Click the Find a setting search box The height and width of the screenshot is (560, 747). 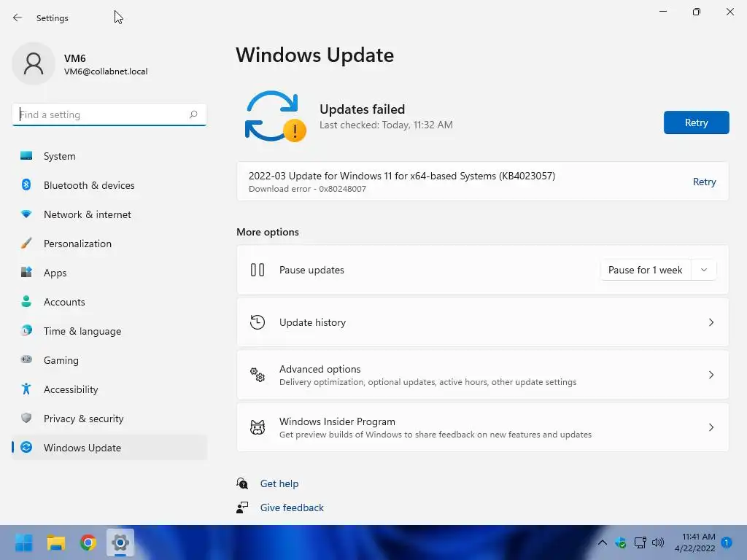pyautogui.click(x=109, y=114)
